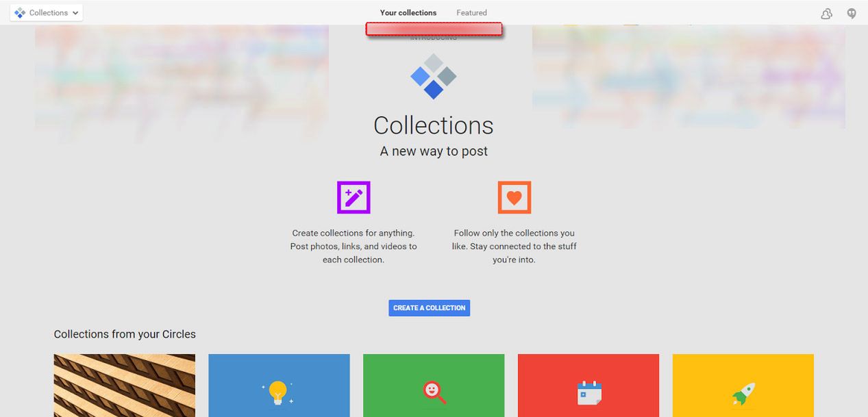Click the Create a Collection button
Viewport: 868px width, 417px height.
[429, 307]
